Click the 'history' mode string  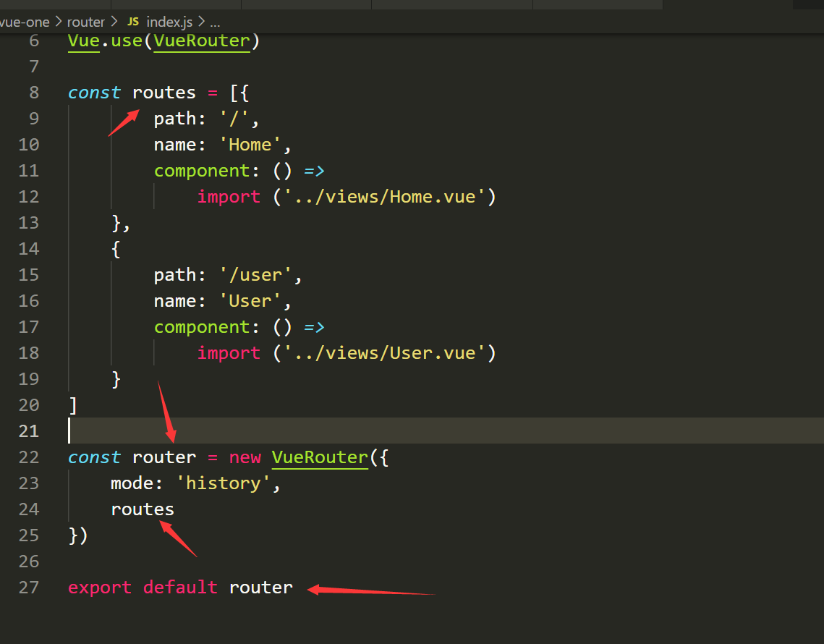click(224, 483)
